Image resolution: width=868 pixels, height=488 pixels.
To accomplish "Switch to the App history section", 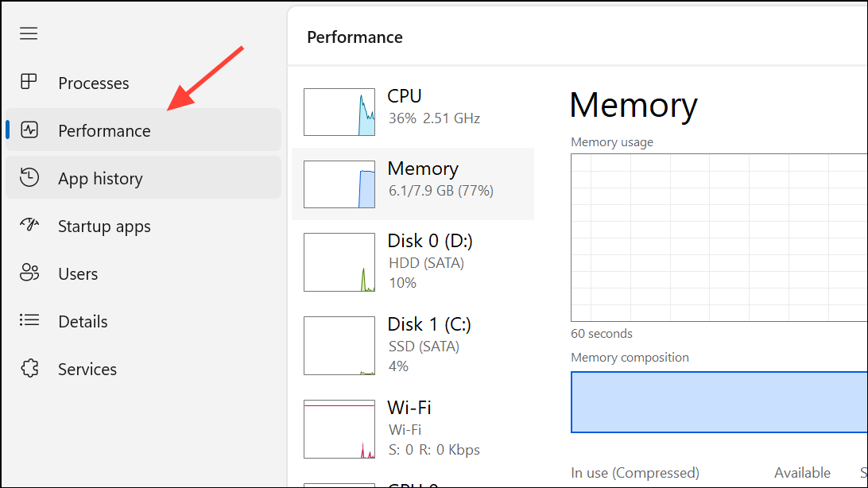I will click(99, 177).
